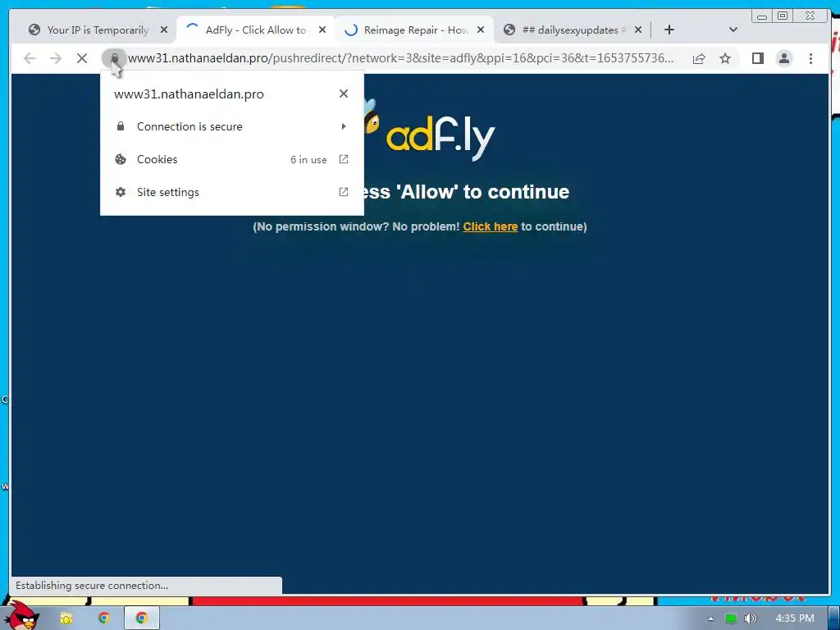Click www31.nathanaeldan.pro heading in popup
840x630 pixels.
click(189, 94)
